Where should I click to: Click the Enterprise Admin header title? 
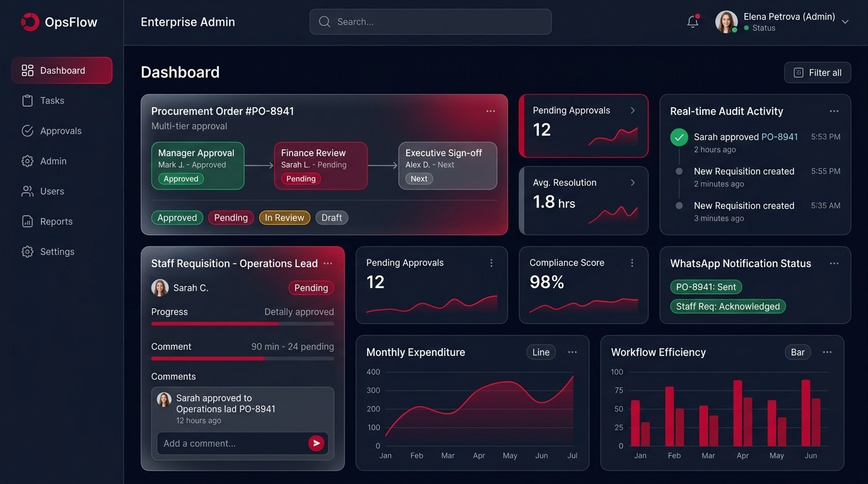(188, 22)
